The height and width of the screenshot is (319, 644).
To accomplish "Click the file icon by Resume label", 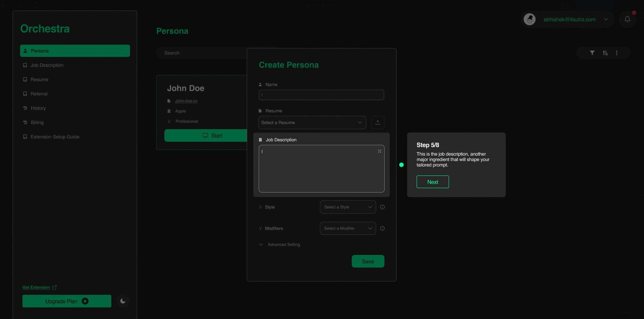I will (x=260, y=111).
